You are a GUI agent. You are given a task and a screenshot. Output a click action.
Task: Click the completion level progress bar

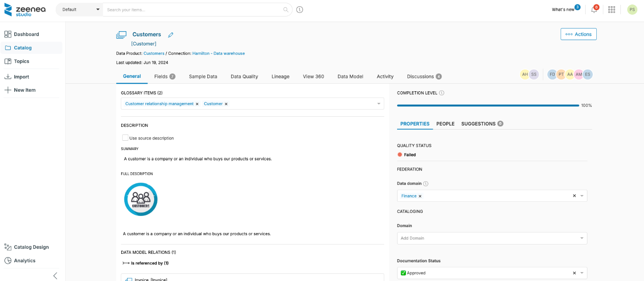pyautogui.click(x=488, y=106)
